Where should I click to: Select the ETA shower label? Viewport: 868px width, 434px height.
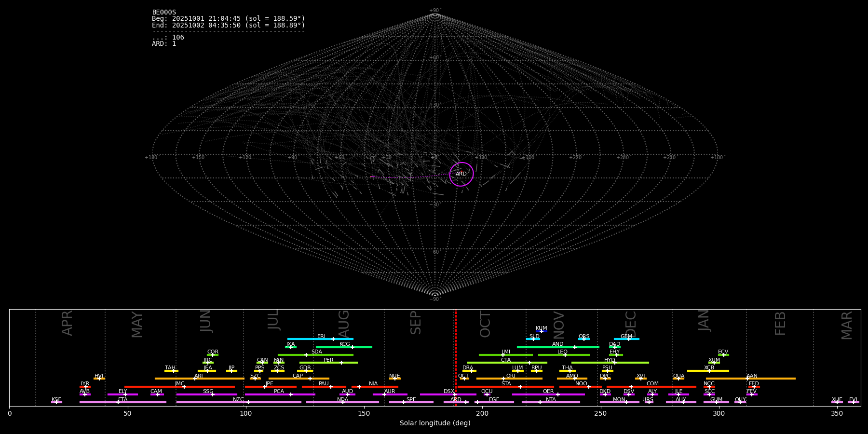(x=123, y=400)
